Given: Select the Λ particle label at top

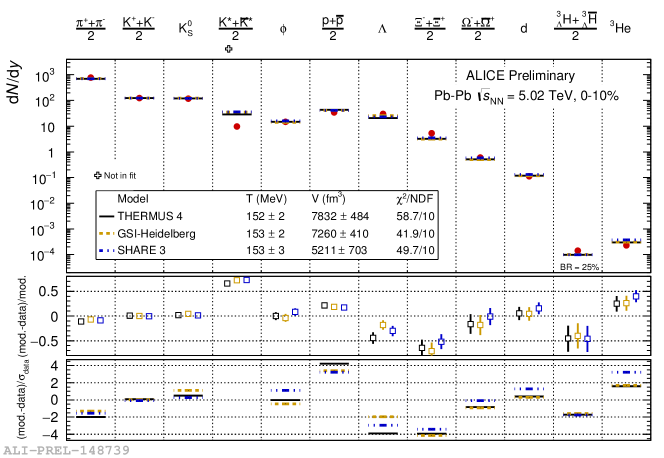Looking at the screenshot, I should pos(382,29).
